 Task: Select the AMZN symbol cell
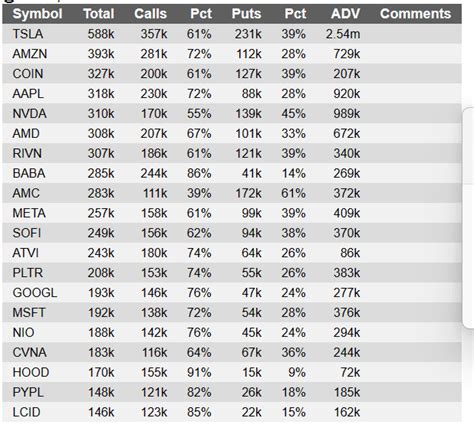tap(30, 54)
